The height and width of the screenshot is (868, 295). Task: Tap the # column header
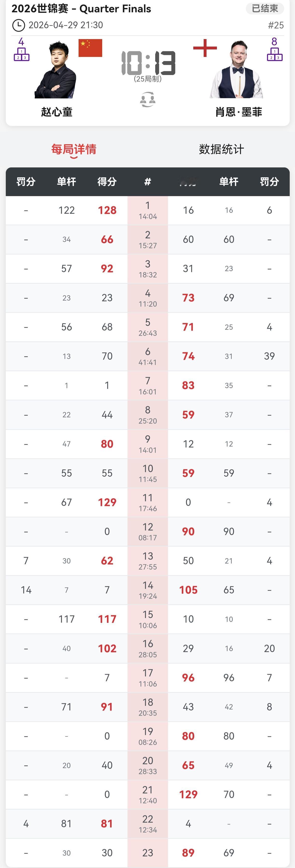[147, 182]
